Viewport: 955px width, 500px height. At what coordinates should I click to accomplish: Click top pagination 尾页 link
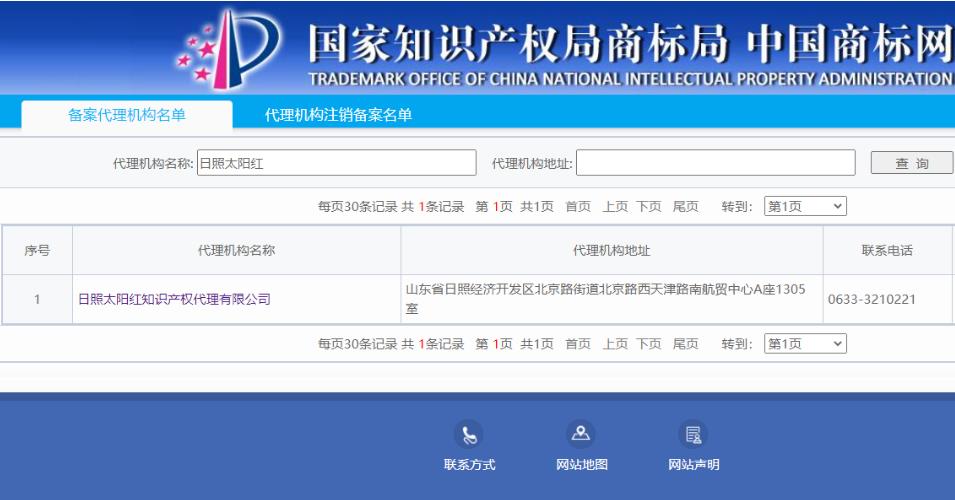(685, 206)
